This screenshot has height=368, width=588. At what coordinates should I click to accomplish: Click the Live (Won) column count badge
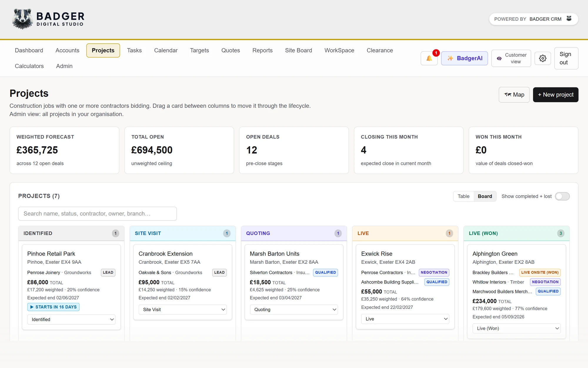(561, 233)
